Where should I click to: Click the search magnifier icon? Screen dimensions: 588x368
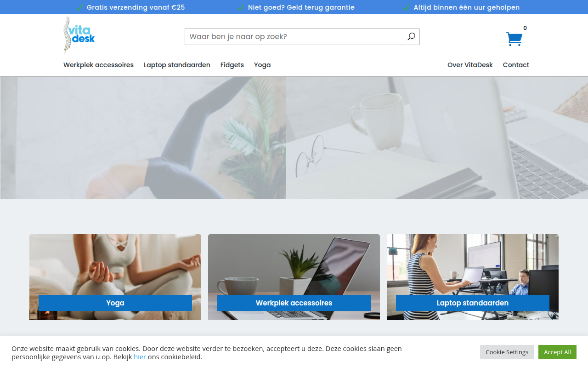tap(411, 36)
